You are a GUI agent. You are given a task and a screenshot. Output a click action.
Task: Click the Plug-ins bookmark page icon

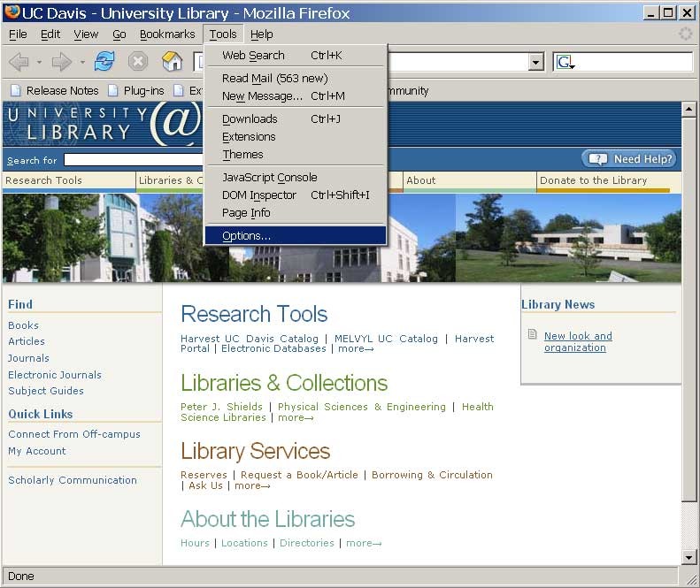click(x=113, y=90)
